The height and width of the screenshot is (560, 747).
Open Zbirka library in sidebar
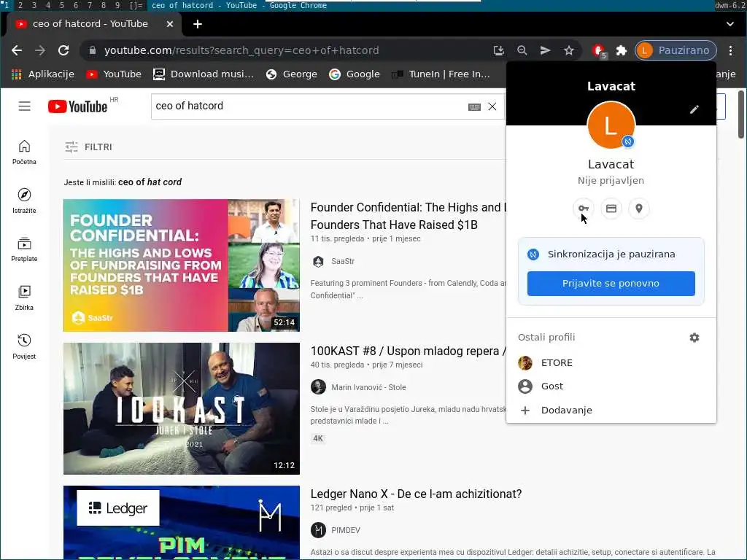(24, 298)
